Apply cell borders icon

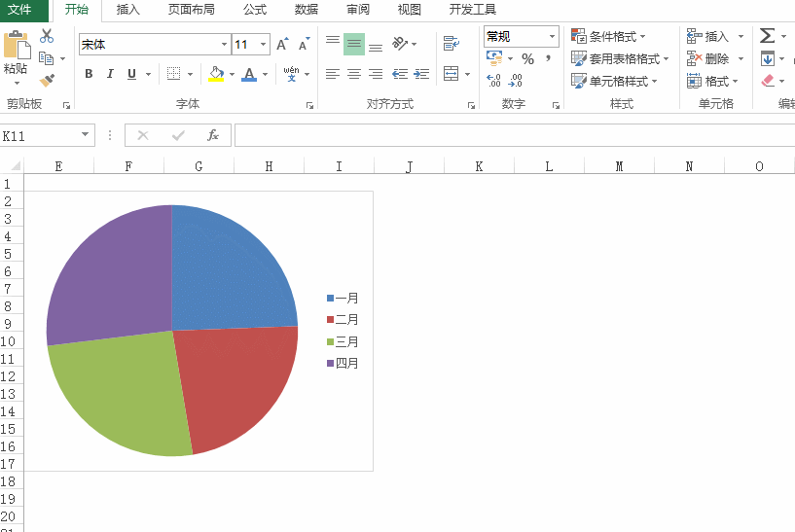[174, 74]
